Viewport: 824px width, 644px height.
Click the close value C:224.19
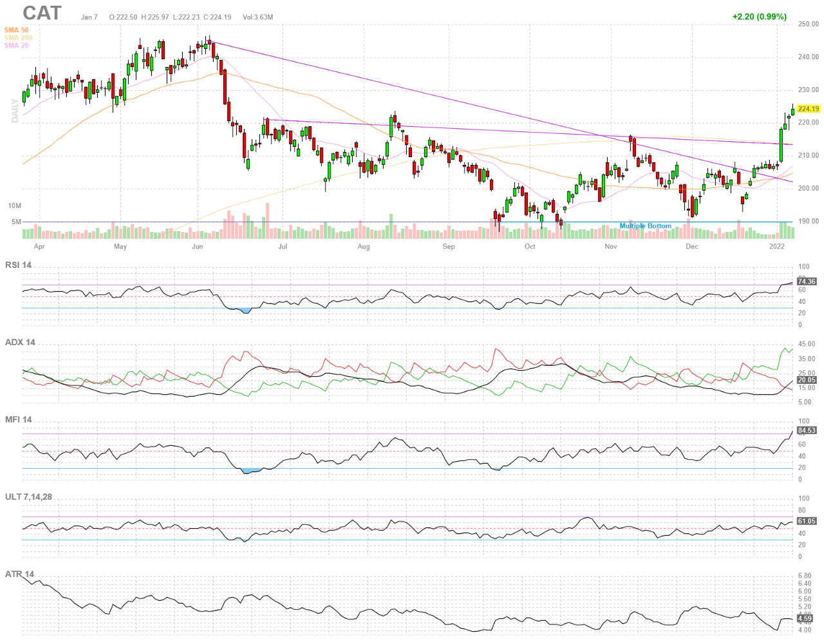pyautogui.click(x=217, y=17)
